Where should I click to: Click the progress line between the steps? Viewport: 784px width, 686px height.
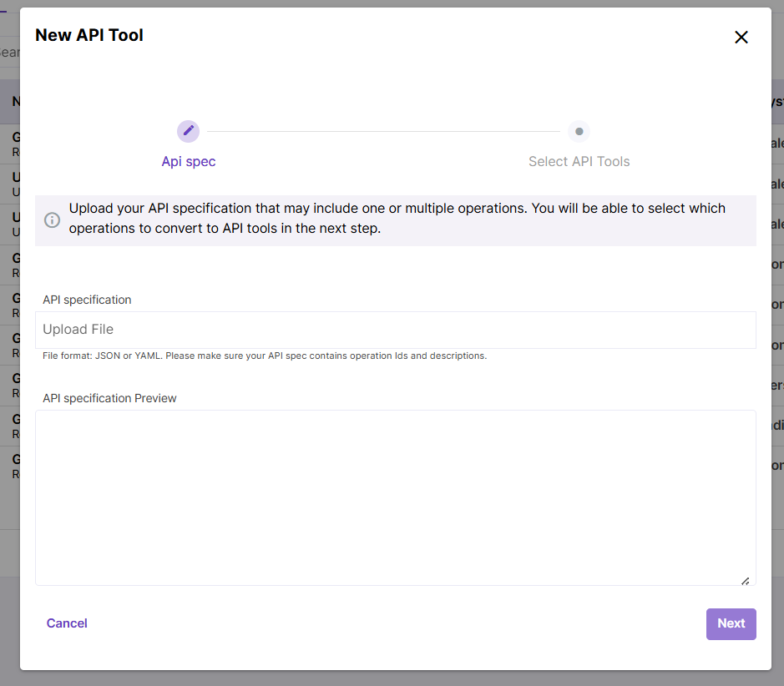(x=383, y=132)
